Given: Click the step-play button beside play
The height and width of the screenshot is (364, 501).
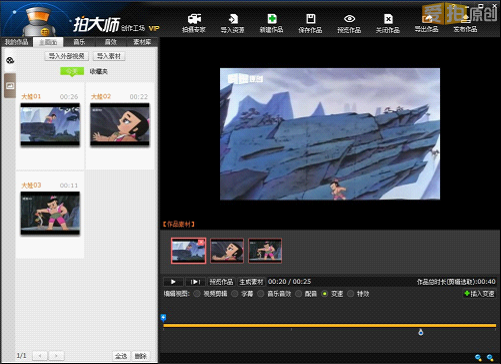Looking at the screenshot, I should (x=195, y=282).
